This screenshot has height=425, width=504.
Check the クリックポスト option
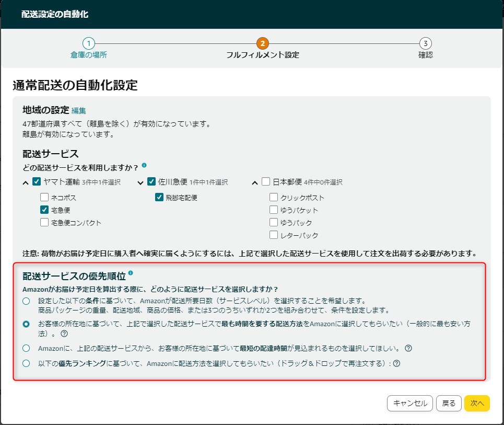[274, 197]
